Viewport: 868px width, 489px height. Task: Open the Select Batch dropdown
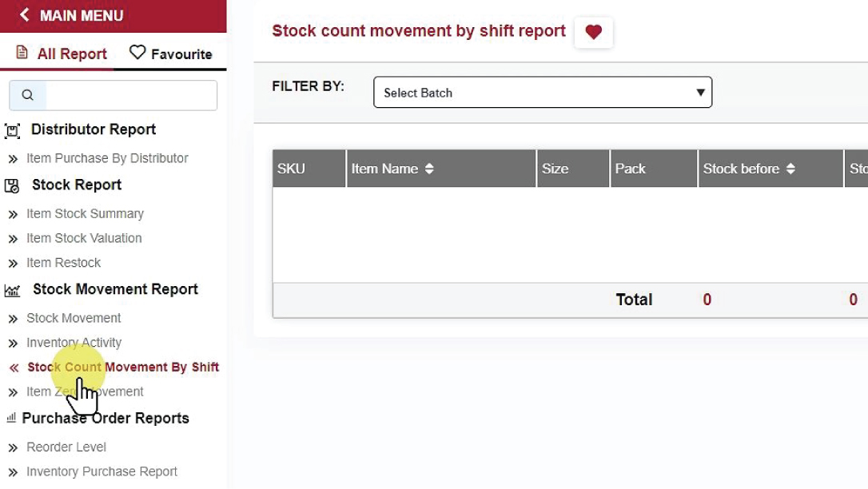pyautogui.click(x=542, y=93)
